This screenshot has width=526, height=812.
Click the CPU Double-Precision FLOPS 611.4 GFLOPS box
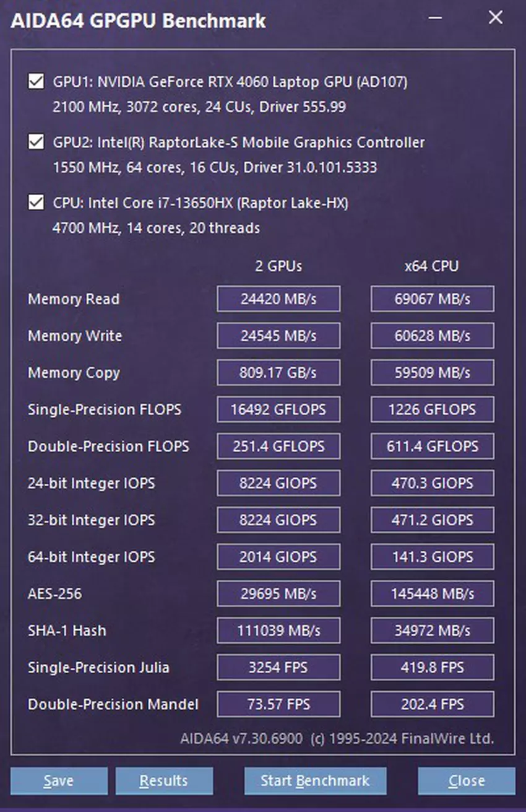coord(433,447)
